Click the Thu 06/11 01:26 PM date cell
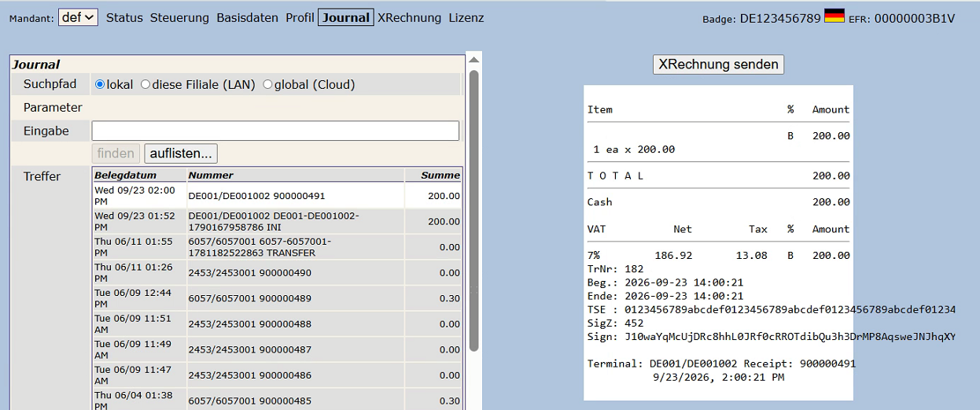This screenshot has width=980, height=410. (x=140, y=273)
